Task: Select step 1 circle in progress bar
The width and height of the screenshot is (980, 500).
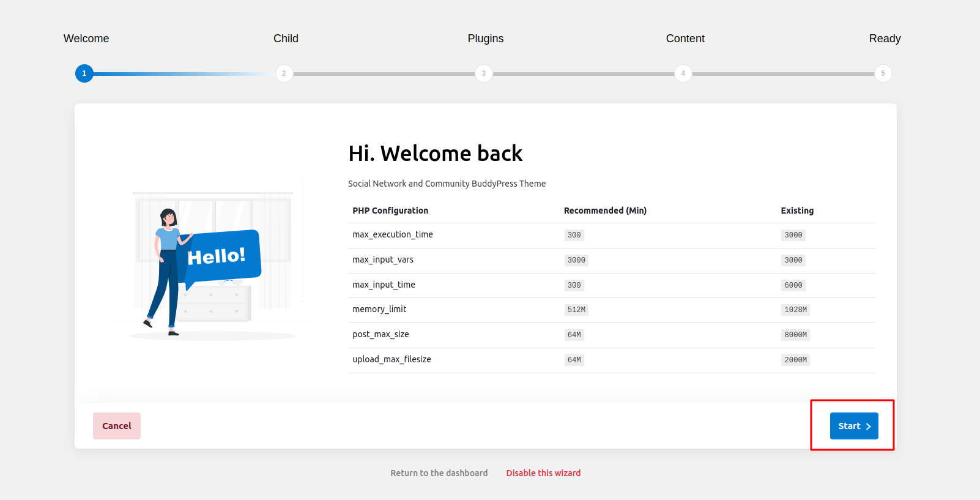Action: coord(84,73)
